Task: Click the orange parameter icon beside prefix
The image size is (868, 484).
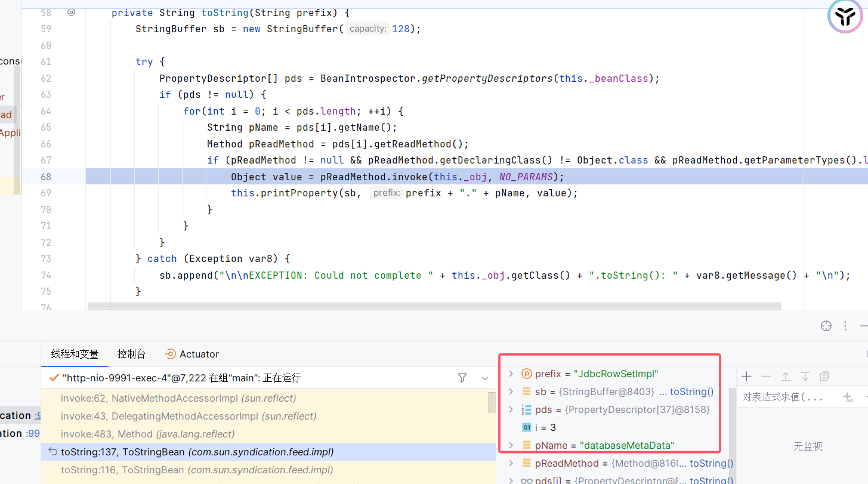Action: [x=526, y=374]
